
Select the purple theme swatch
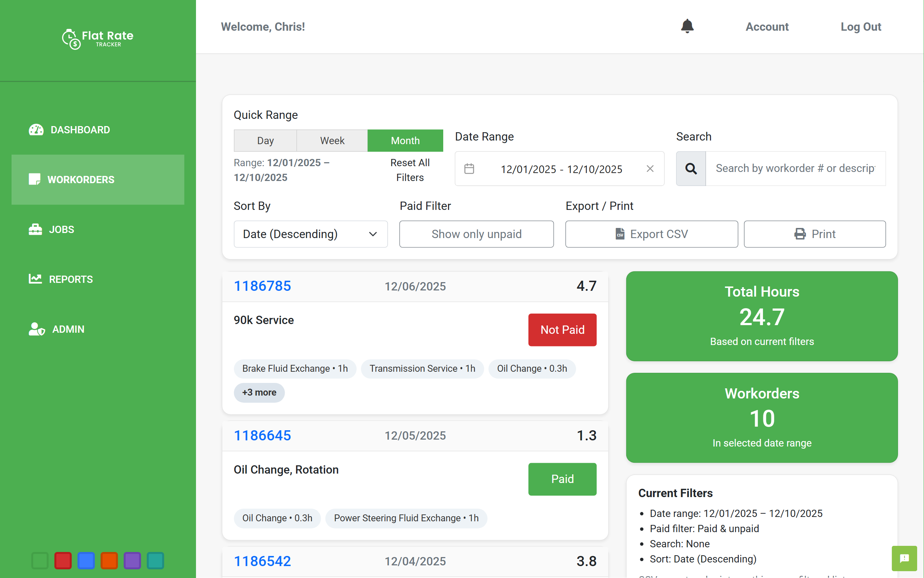pos(132,560)
